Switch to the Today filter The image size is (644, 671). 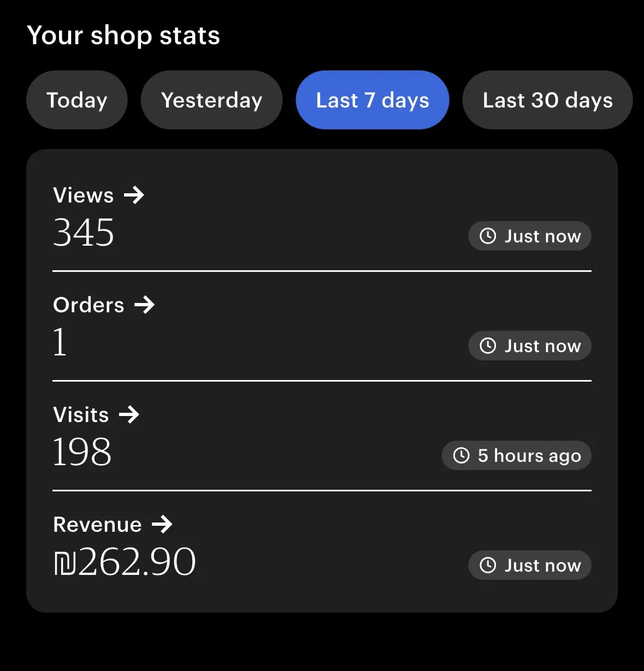[77, 100]
